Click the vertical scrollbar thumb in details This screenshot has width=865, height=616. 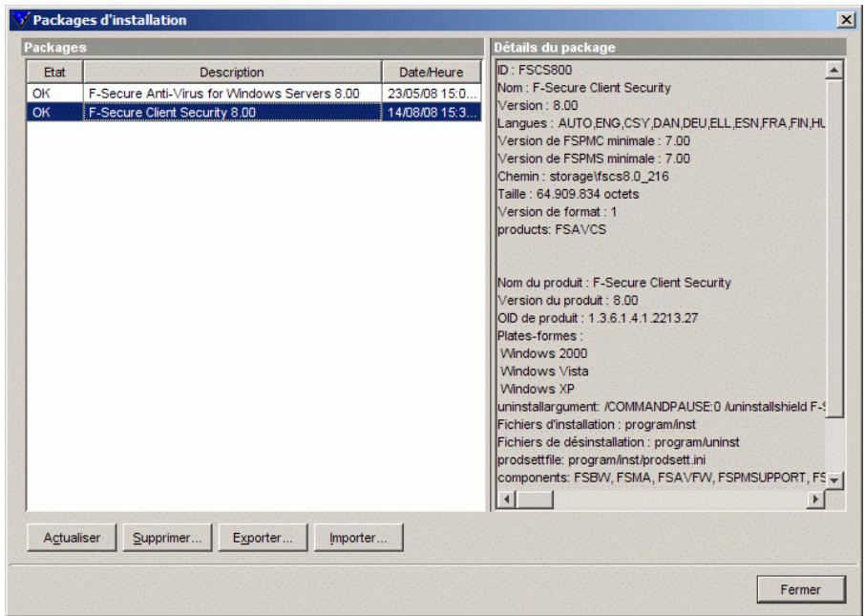[x=833, y=248]
